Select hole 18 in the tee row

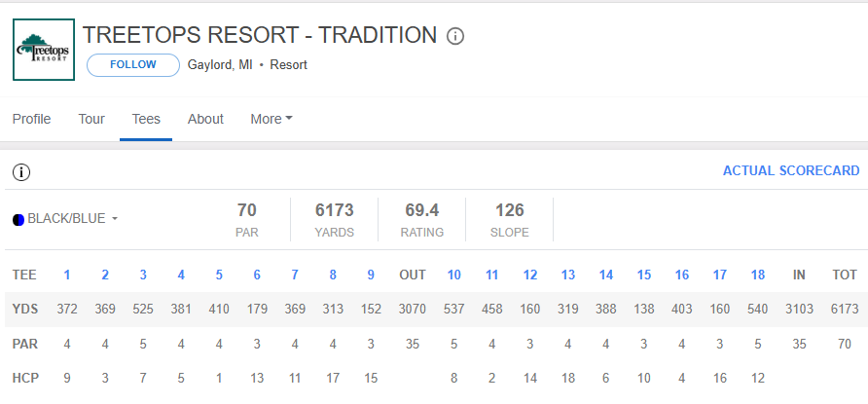tap(757, 275)
